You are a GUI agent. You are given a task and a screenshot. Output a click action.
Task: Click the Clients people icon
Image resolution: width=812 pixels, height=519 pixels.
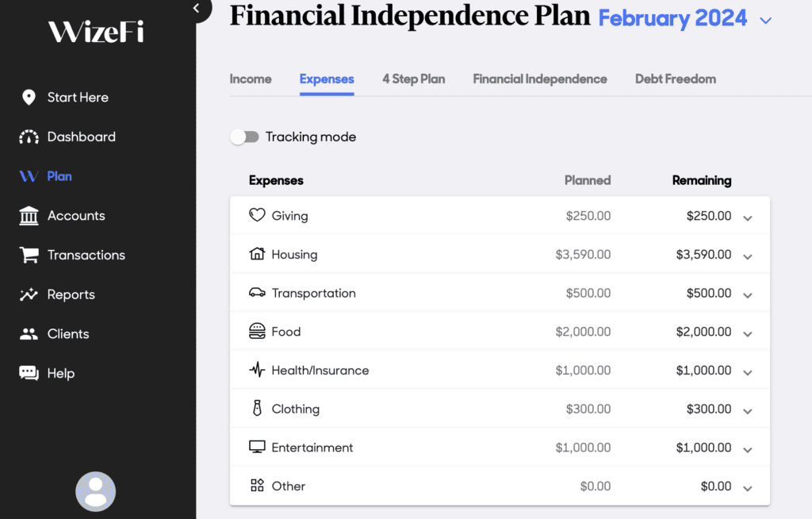coord(29,334)
